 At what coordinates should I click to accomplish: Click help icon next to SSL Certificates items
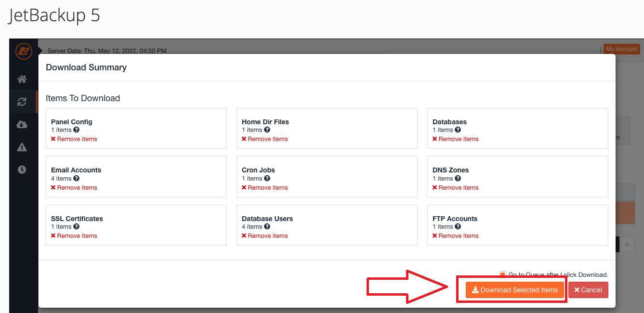click(x=76, y=227)
